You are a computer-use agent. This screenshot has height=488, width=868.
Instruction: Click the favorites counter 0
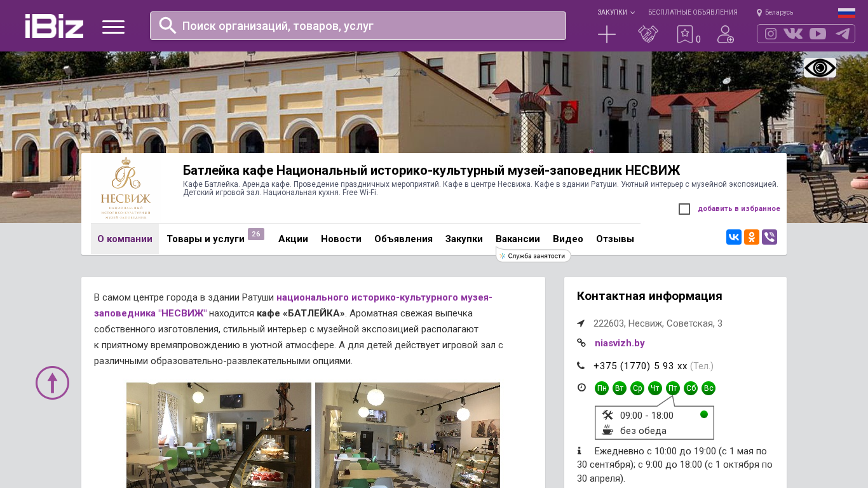[698, 39]
